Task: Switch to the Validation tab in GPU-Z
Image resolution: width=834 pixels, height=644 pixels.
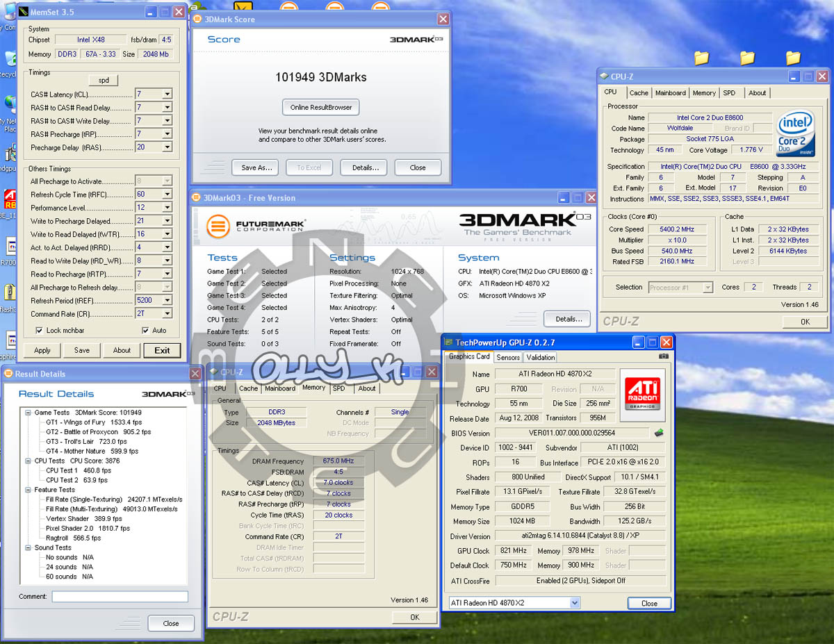Action: coord(541,357)
